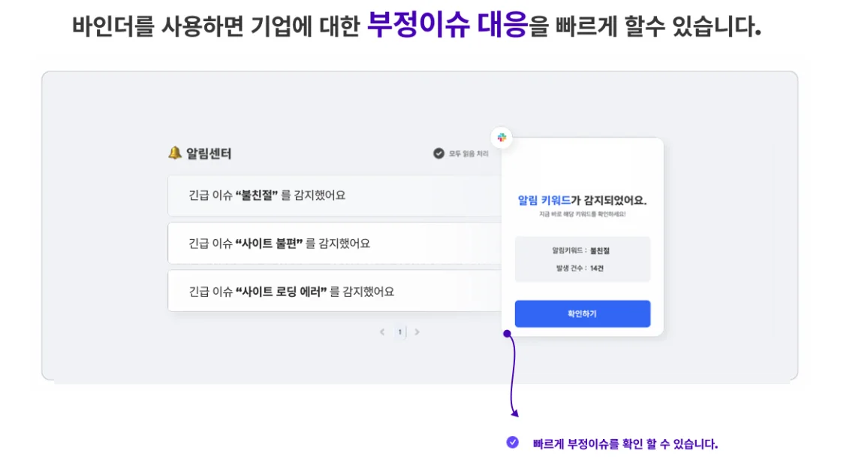Click the purple check icon at bottom

click(x=512, y=442)
